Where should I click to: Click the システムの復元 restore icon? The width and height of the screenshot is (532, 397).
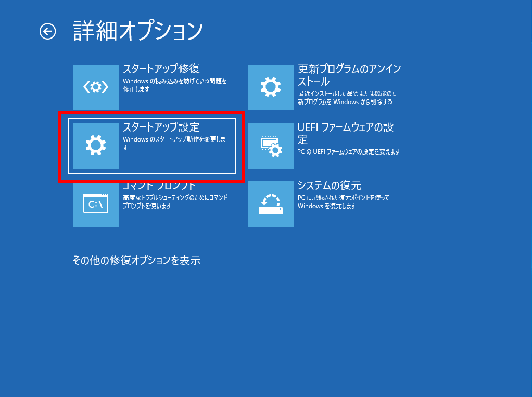(x=270, y=204)
